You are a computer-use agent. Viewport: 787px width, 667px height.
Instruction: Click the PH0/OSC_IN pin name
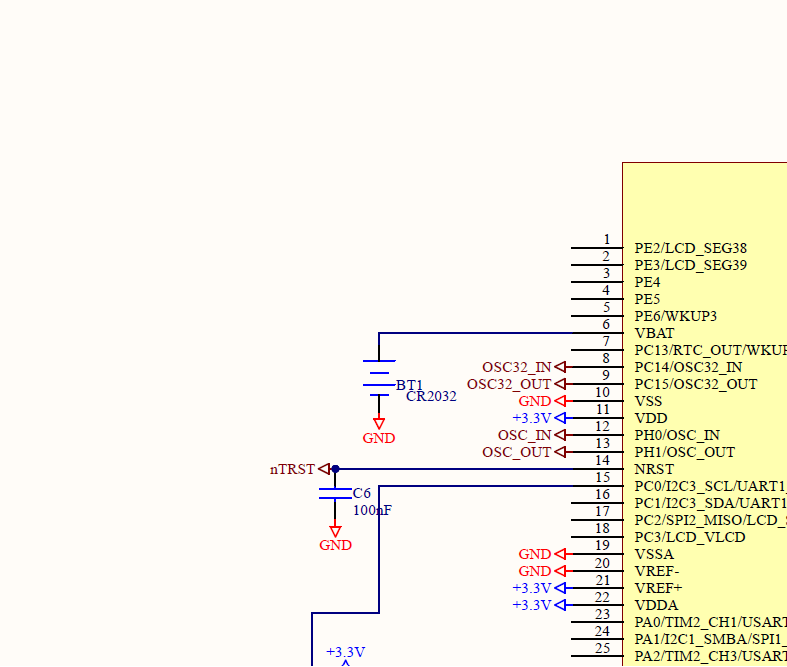(677, 435)
